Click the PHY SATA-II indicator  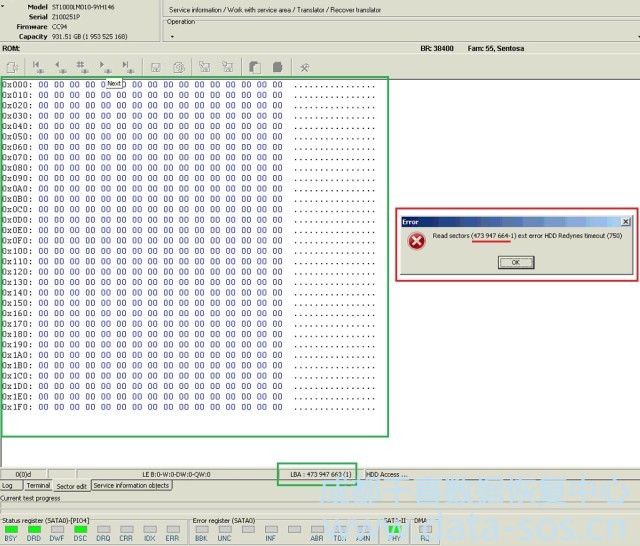[393, 533]
